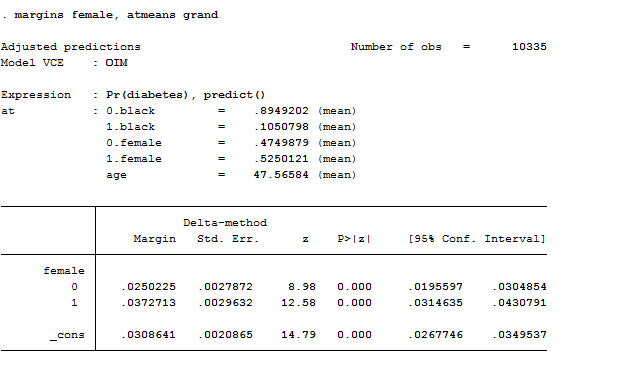The width and height of the screenshot is (629, 371).
Task: Select the Number of obs value 10335
Action: coord(529,47)
